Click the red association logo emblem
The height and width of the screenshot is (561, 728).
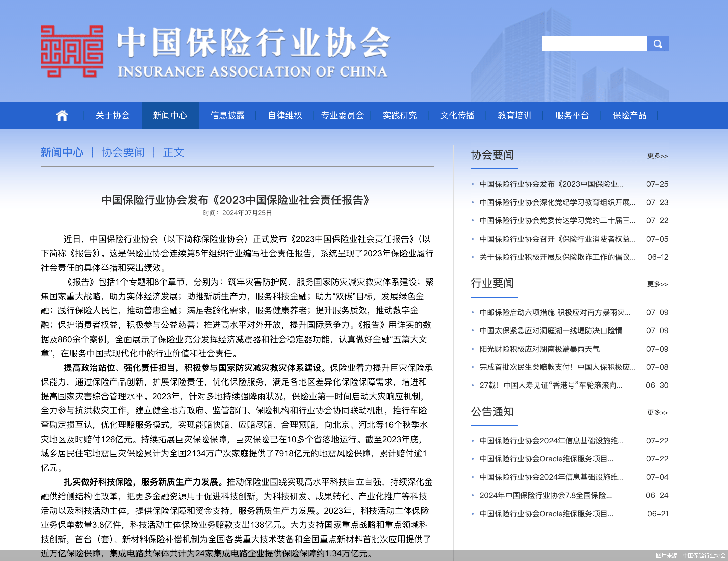pos(72,51)
